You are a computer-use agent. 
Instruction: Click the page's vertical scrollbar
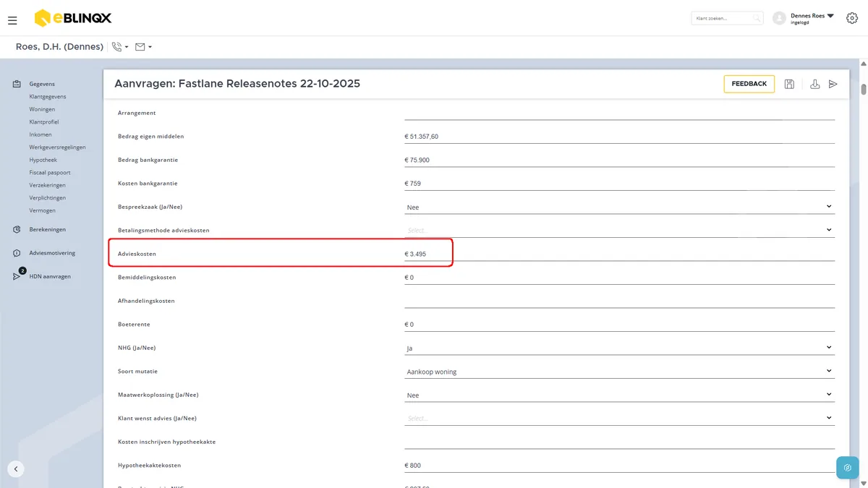coord(864,89)
